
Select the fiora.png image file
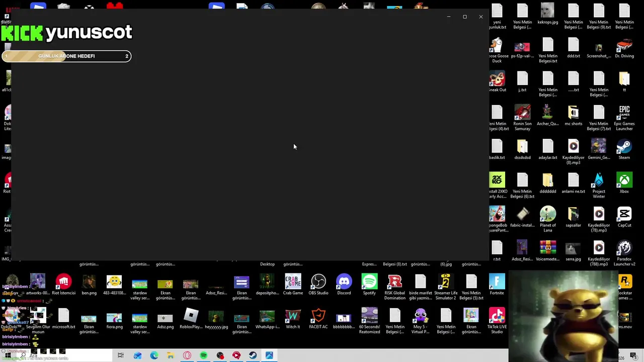point(114,321)
